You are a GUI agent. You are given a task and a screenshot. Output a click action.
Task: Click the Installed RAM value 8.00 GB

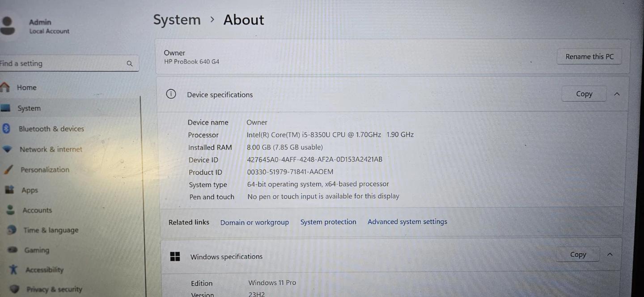click(x=285, y=147)
